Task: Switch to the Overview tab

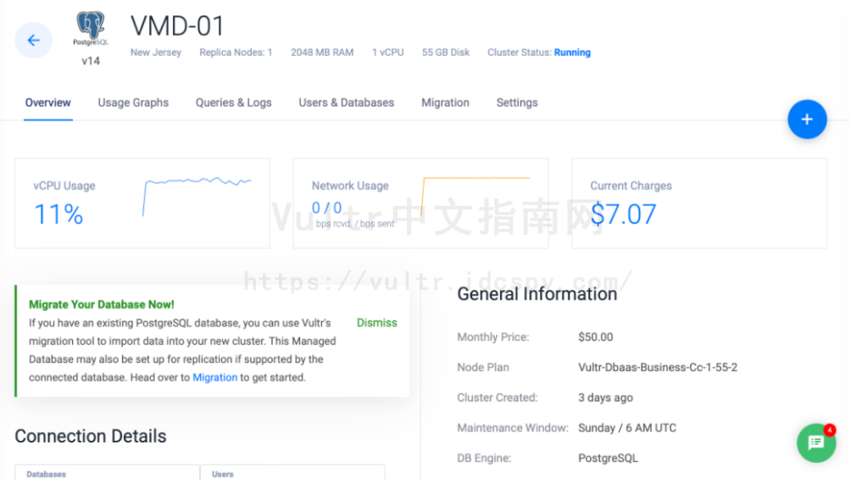Action: coord(48,103)
